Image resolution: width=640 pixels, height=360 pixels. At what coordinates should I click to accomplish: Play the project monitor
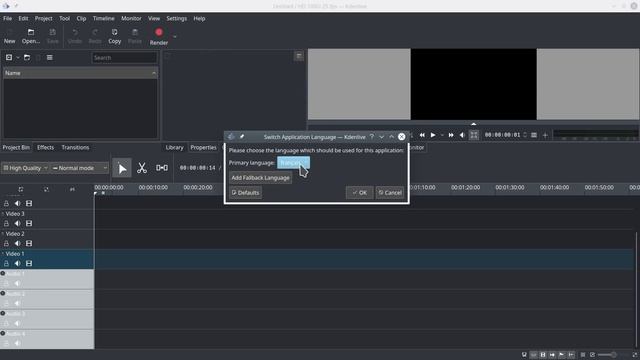433,135
